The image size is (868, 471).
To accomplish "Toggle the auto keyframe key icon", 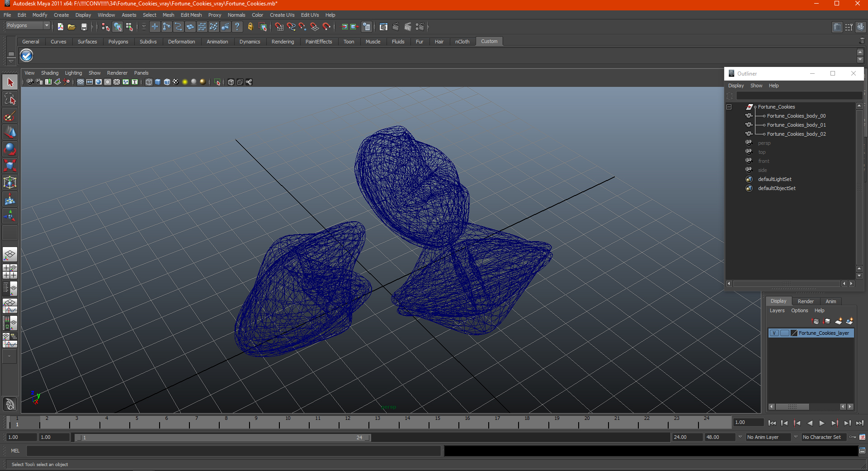I will pos(853,437).
